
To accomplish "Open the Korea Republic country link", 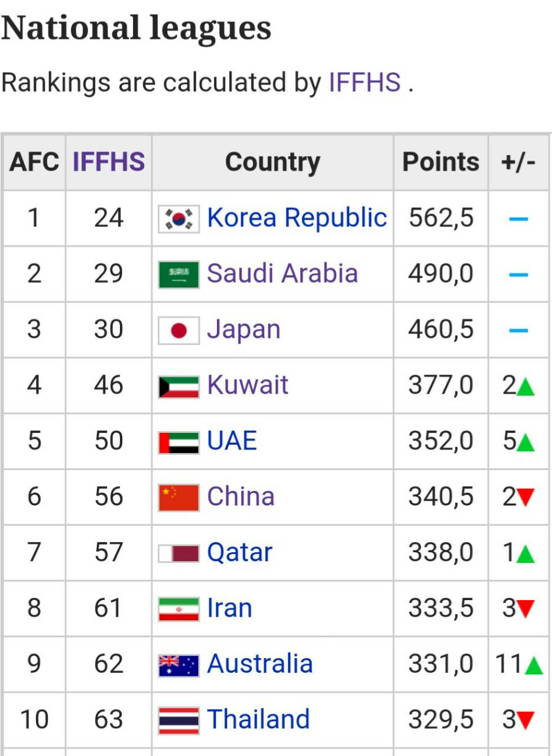I will click(297, 218).
